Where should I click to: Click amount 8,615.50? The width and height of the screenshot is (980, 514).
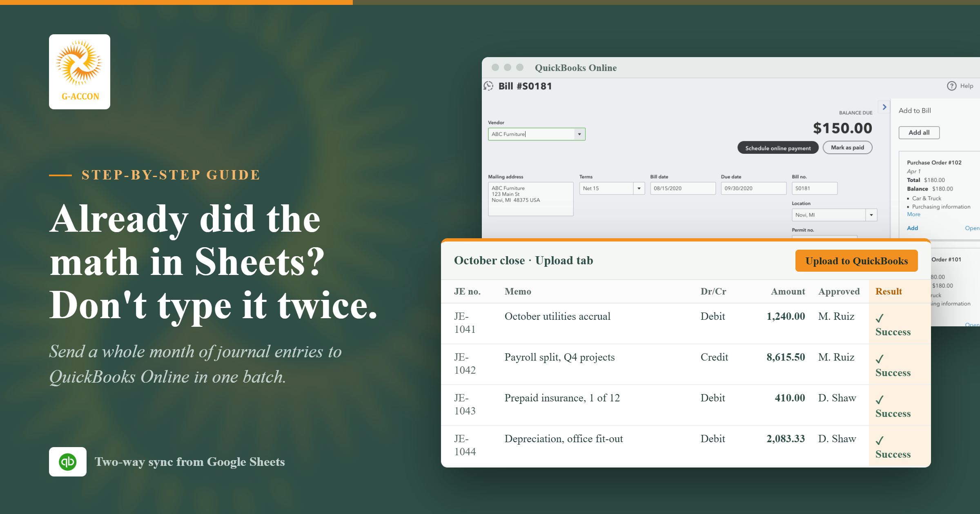[x=786, y=357]
